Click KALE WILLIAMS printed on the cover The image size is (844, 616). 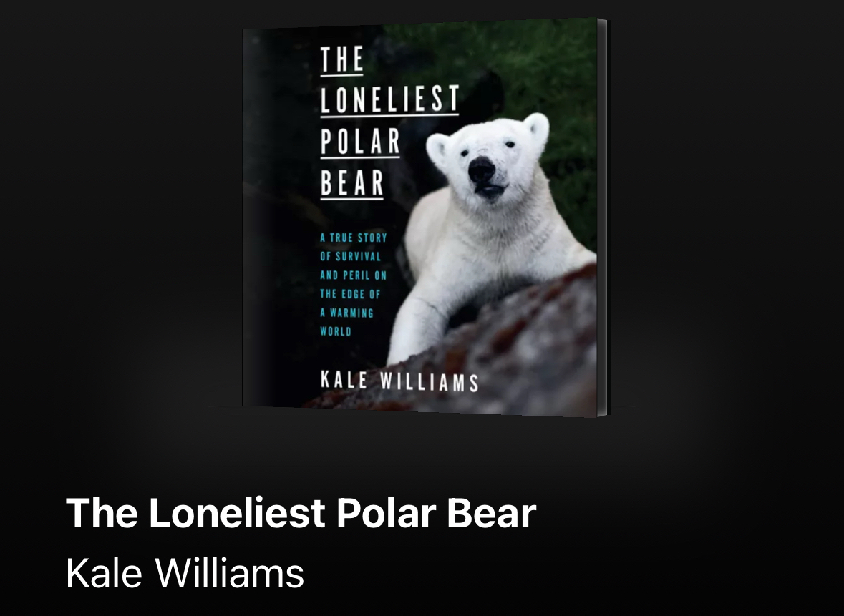point(399,381)
